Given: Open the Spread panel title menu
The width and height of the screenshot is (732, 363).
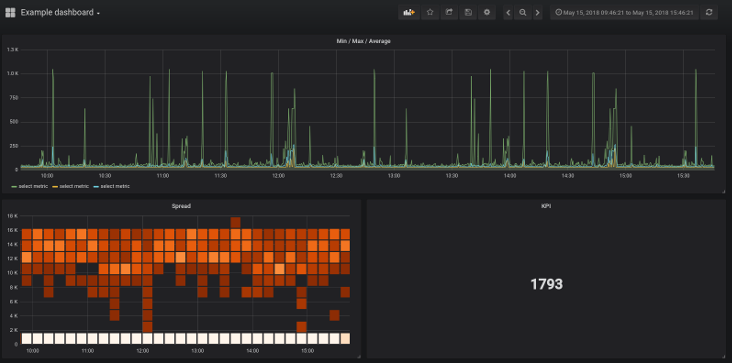Looking at the screenshot, I should (x=181, y=206).
